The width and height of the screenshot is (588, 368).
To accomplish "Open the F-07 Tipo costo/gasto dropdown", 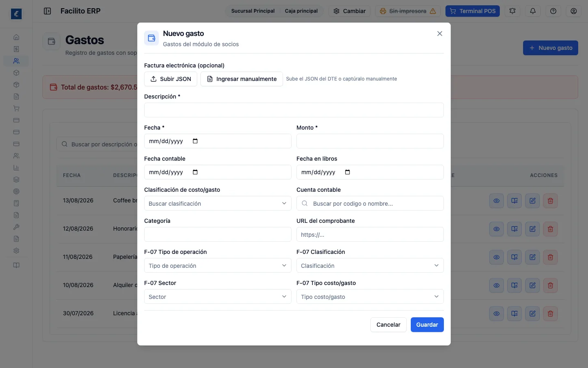I will pos(370,296).
